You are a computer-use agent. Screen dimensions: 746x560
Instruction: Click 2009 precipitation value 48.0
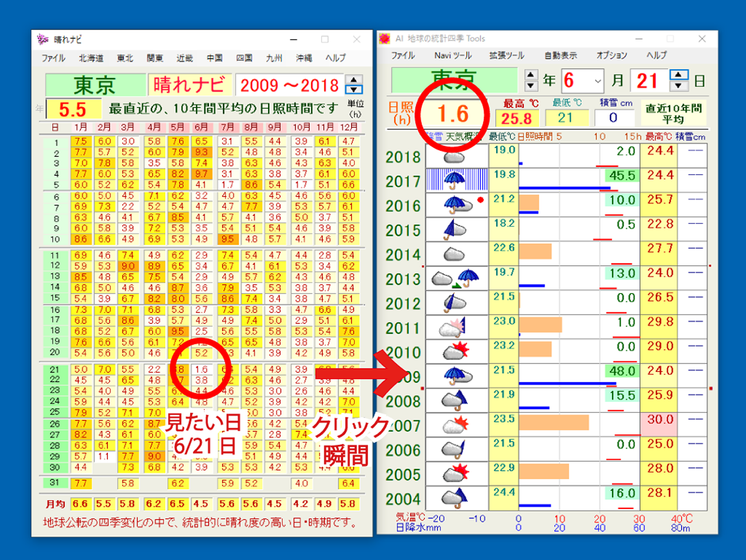point(621,371)
